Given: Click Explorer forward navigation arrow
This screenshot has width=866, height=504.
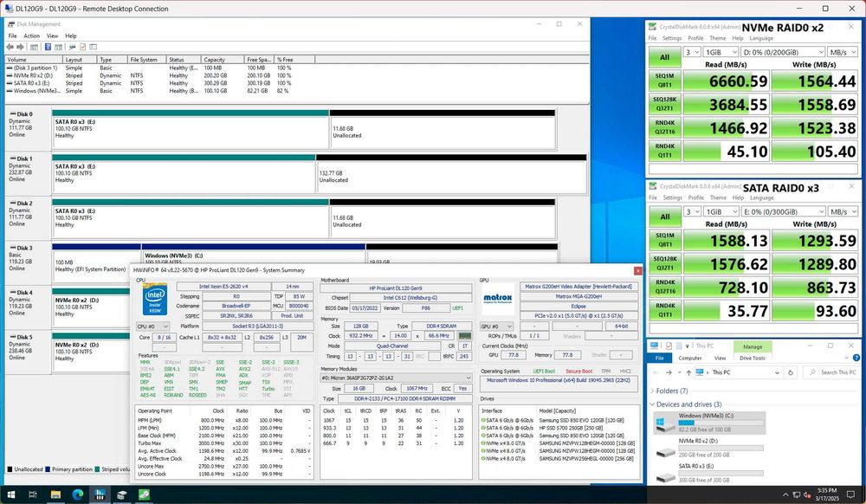Looking at the screenshot, I should [669, 372].
